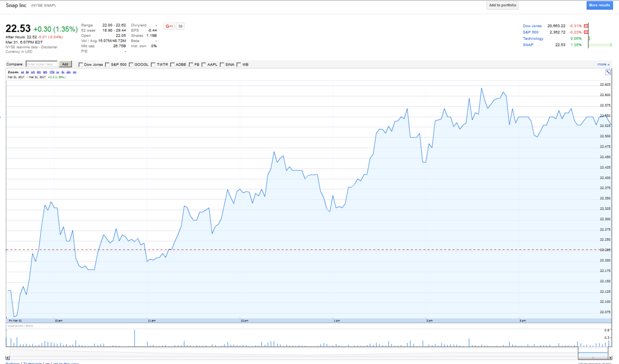
Task: Enable ADBE comparison checkbox
Action: [172, 64]
